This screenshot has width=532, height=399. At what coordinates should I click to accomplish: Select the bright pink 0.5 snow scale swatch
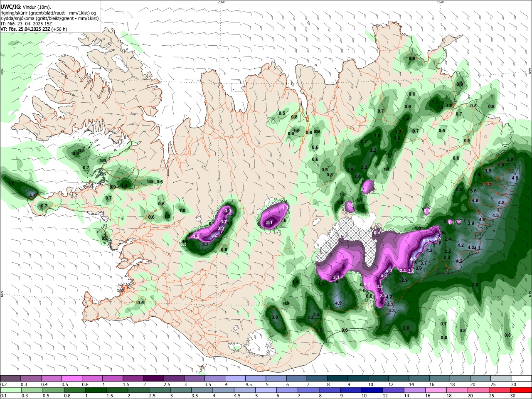click(71, 378)
